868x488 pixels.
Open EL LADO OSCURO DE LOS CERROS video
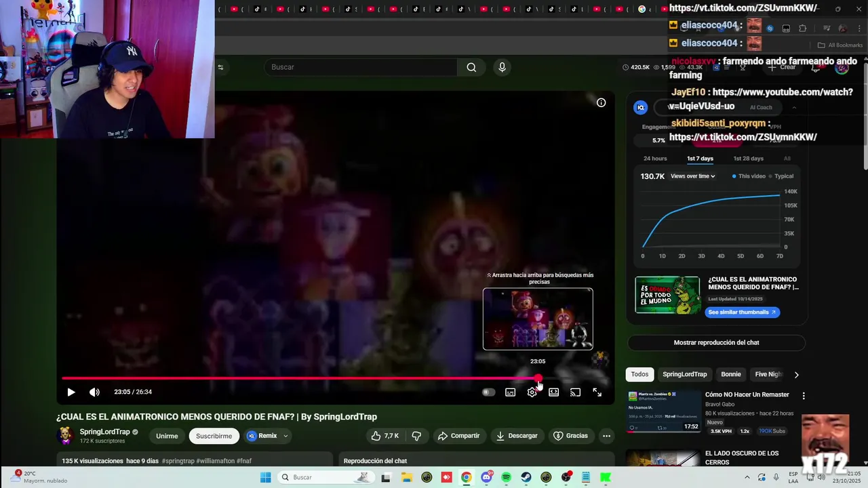pos(742,457)
